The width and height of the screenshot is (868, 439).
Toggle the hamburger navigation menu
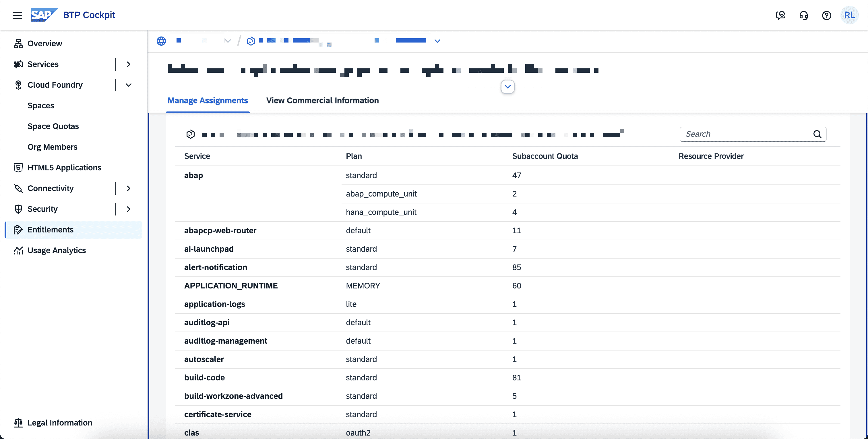click(17, 15)
